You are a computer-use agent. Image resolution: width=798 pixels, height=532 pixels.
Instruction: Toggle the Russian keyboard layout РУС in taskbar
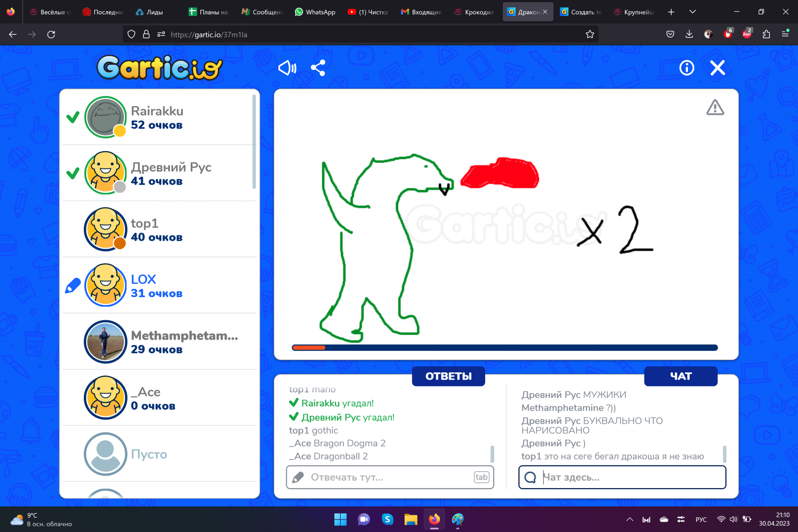(701, 519)
